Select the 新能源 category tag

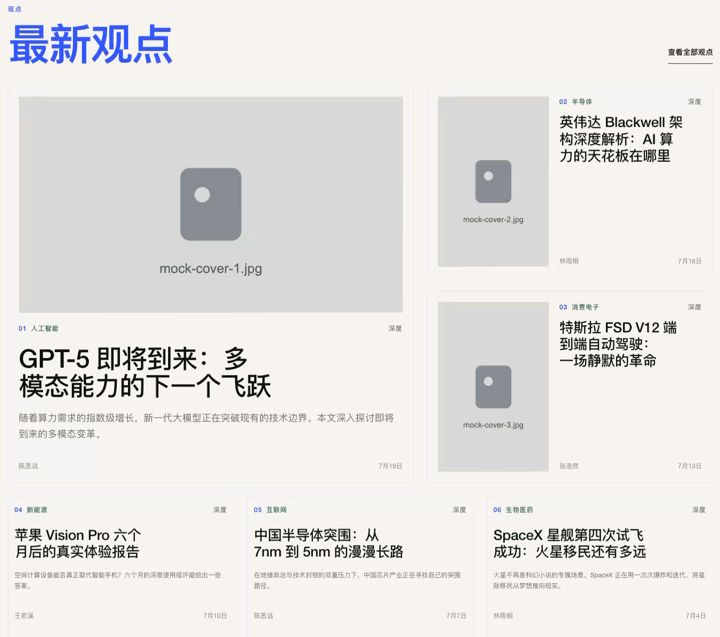pyautogui.click(x=37, y=510)
